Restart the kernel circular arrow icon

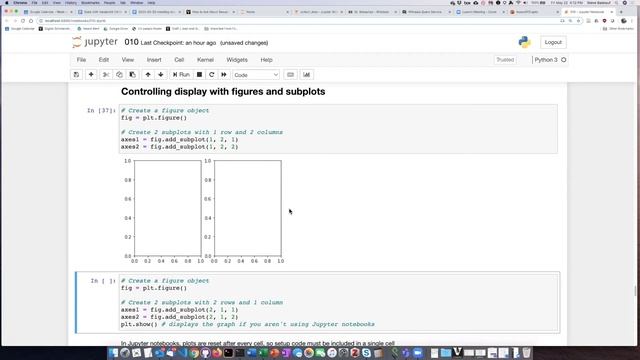pyautogui.click(x=211, y=75)
